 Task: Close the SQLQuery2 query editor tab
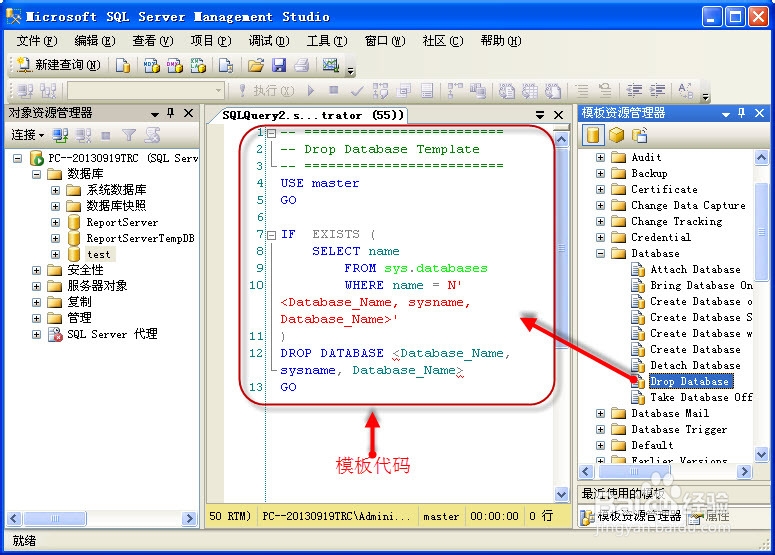pyautogui.click(x=559, y=115)
